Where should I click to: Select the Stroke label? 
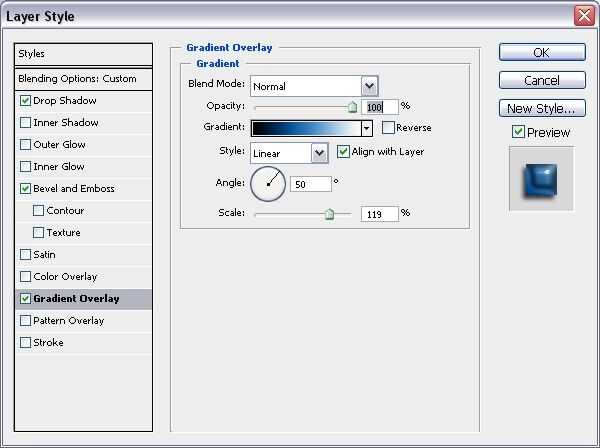click(x=48, y=343)
